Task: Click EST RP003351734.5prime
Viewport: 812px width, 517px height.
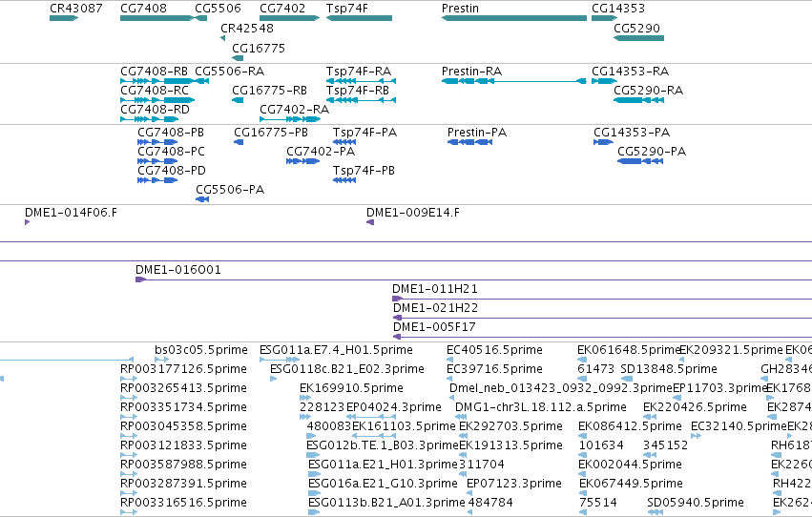Action: click(x=129, y=417)
